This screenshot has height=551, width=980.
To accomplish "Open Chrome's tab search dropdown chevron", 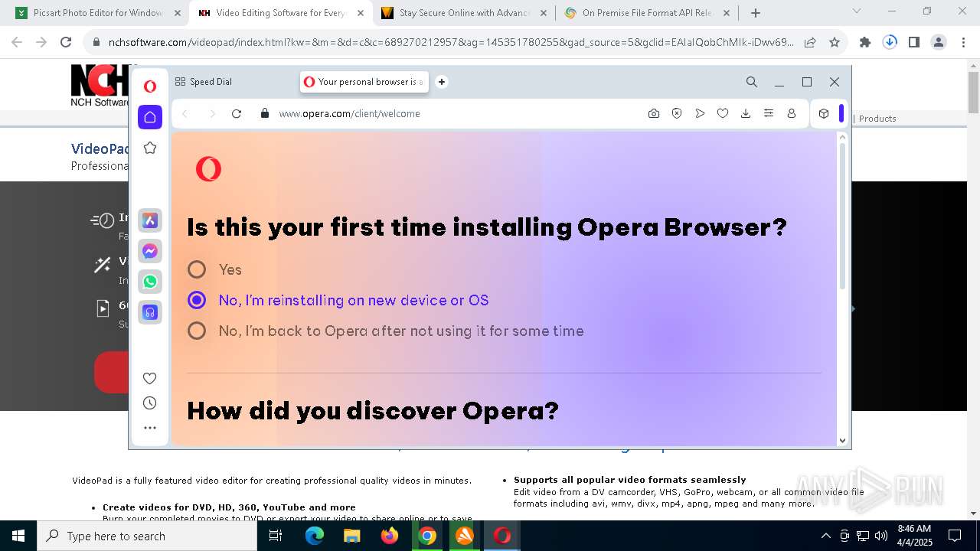I will tap(857, 11).
